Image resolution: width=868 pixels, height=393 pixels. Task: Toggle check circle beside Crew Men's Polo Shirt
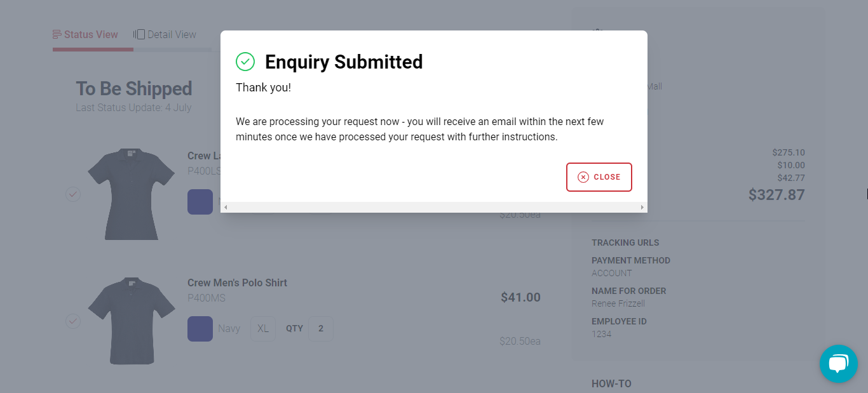coord(73,321)
